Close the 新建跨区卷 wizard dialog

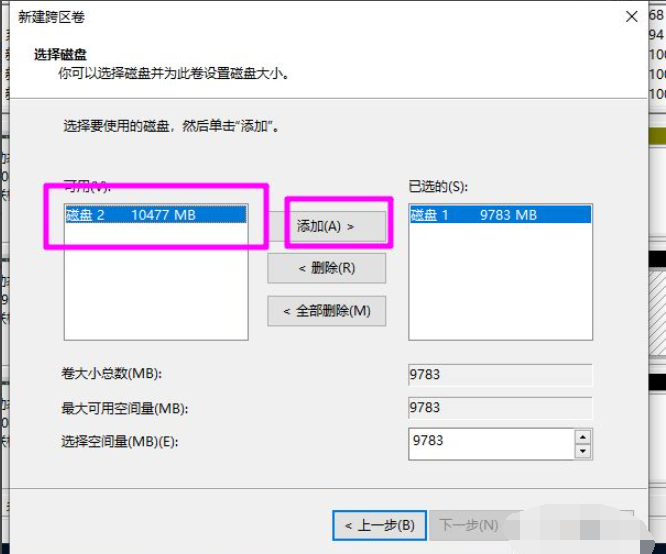tap(631, 17)
